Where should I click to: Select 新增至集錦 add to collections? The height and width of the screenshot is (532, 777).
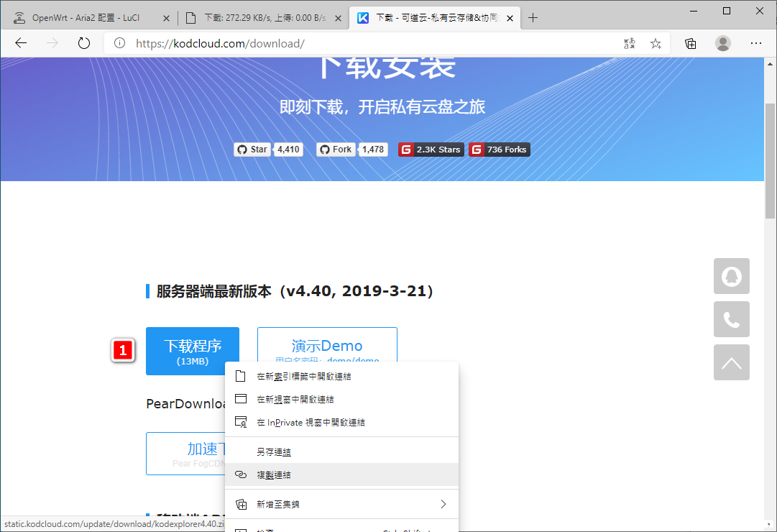pos(342,504)
